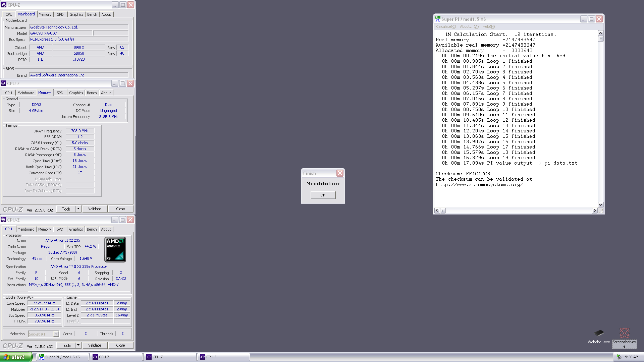Click the Uncore Frequency 3185.8 MHz value
The image size is (644, 362).
click(x=109, y=117)
